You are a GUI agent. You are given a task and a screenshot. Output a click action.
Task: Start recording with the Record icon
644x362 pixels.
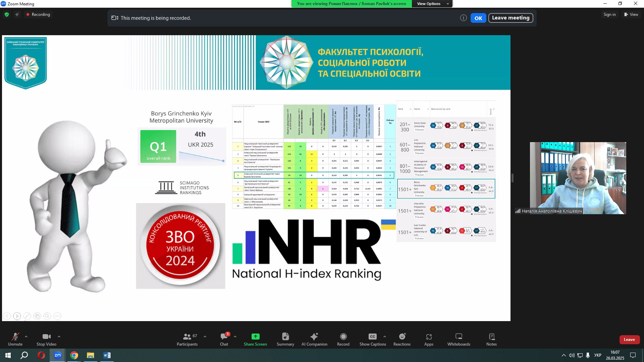343,337
